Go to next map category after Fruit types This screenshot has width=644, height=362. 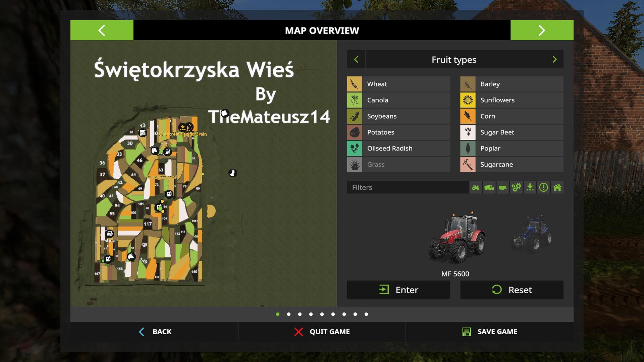pyautogui.click(x=554, y=60)
